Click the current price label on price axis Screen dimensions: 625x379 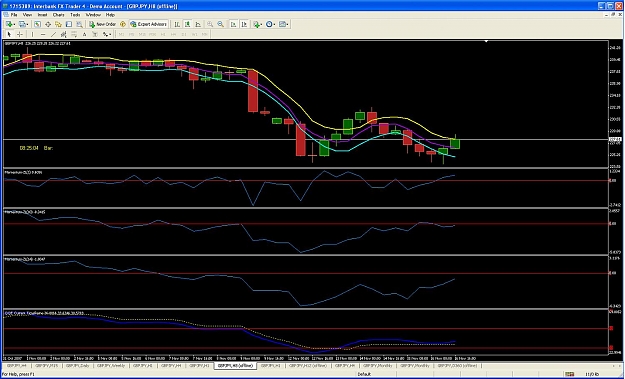(x=615, y=139)
